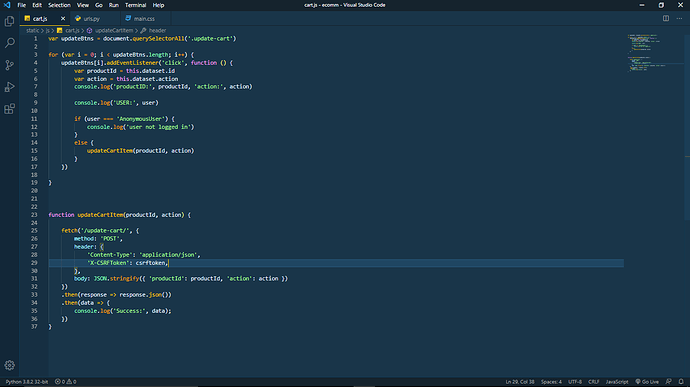
Task: Click 'USER:' string on line 9
Action: click(126, 103)
